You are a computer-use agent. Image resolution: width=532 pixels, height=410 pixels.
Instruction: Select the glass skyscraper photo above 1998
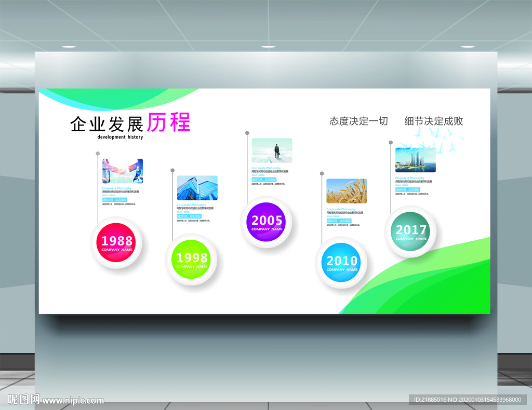197,188
